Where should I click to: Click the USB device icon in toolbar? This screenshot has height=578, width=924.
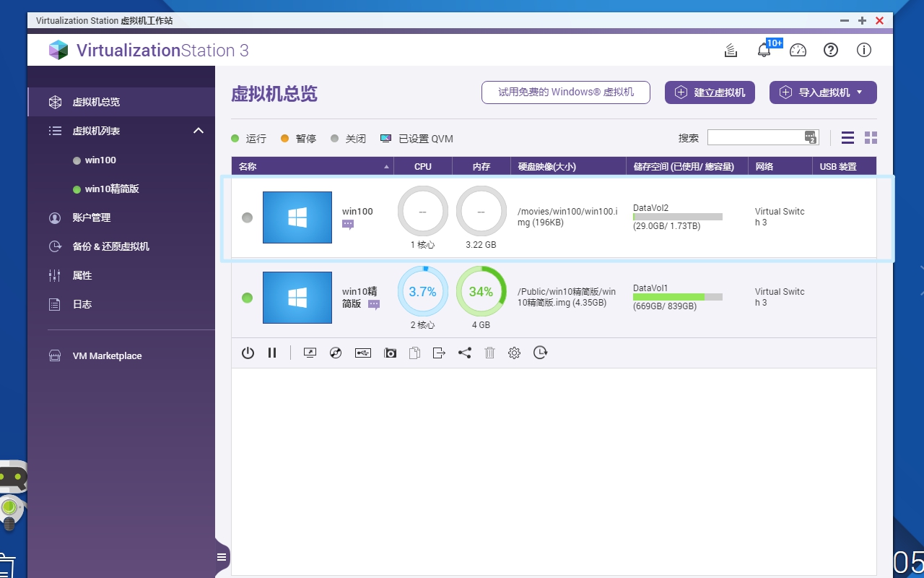click(x=363, y=353)
